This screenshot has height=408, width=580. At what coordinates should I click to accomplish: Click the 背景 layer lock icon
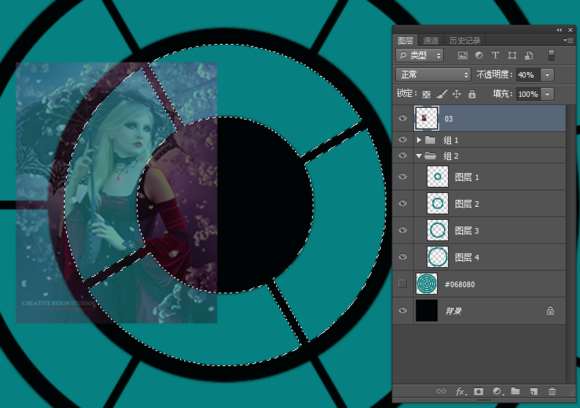550,311
